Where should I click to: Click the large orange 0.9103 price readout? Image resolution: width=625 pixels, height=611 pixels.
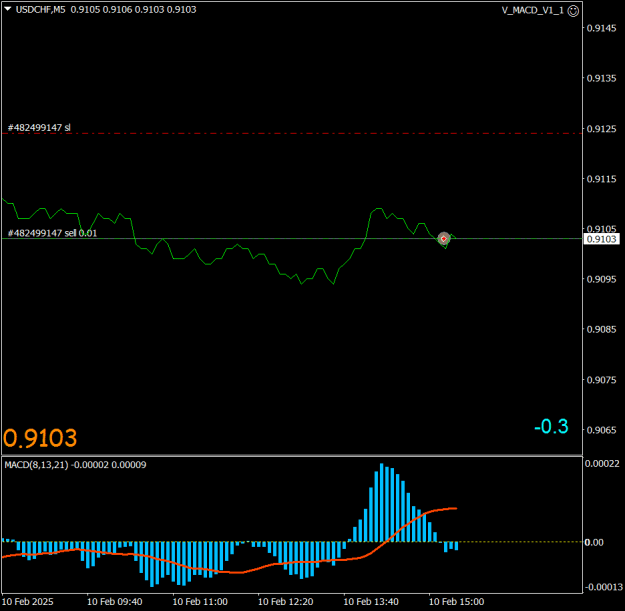pos(40,438)
